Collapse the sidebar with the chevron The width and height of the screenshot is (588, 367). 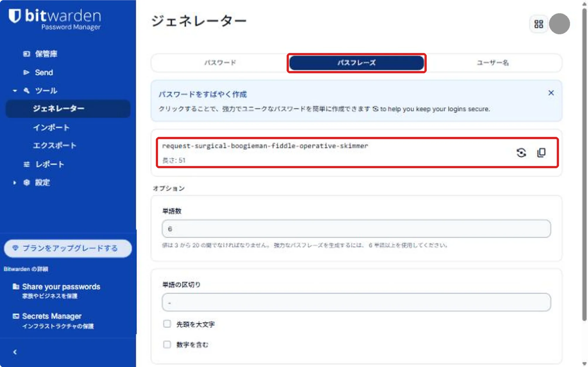pyautogui.click(x=15, y=352)
